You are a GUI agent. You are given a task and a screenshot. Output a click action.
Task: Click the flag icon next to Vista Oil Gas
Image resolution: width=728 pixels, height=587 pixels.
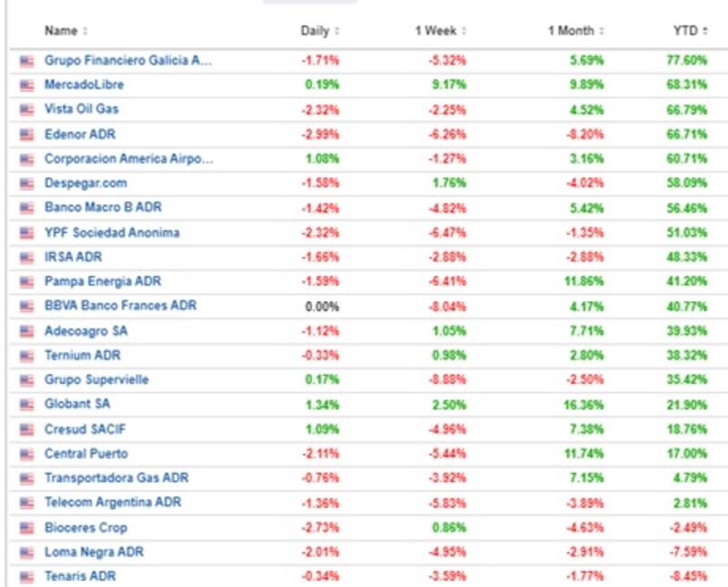[25, 109]
